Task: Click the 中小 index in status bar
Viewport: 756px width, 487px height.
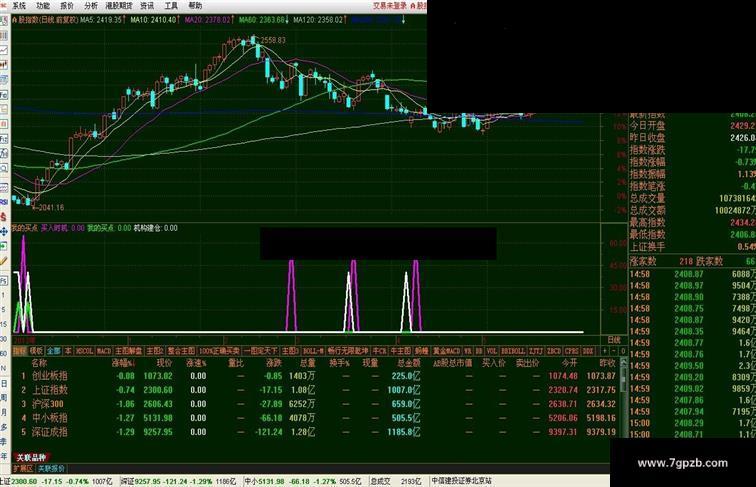Action: [x=303, y=481]
